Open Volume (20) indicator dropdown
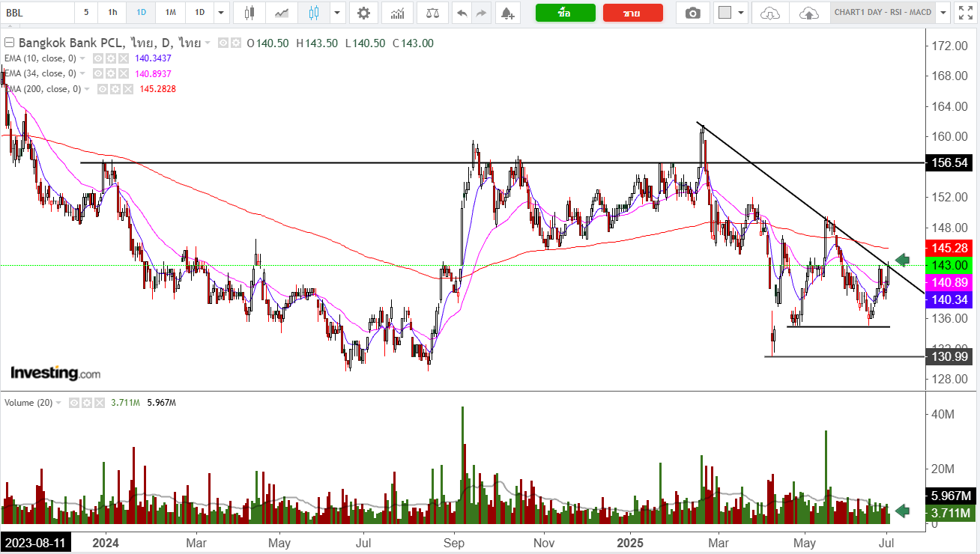This screenshot has width=980, height=554. 59,403
